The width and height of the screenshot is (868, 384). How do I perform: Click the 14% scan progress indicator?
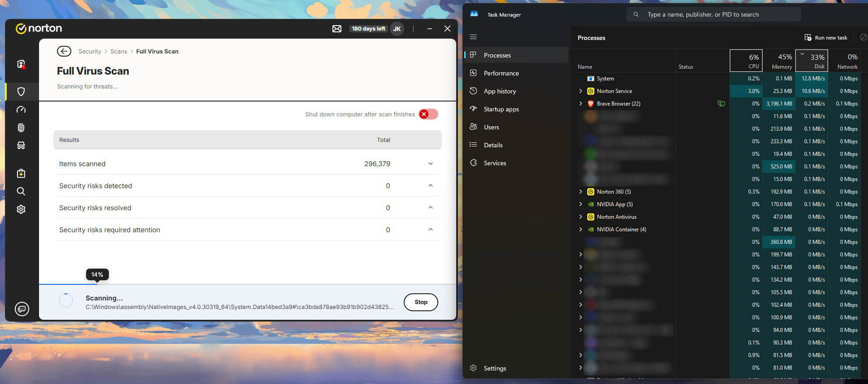97,274
